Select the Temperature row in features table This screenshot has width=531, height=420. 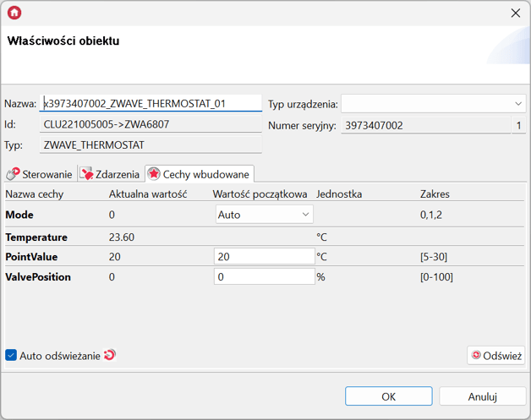coord(36,237)
